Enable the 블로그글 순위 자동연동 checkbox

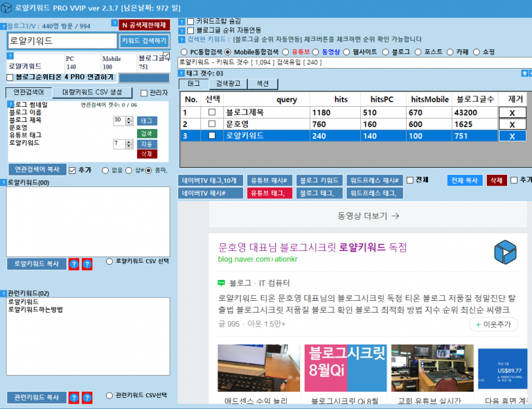click(190, 31)
